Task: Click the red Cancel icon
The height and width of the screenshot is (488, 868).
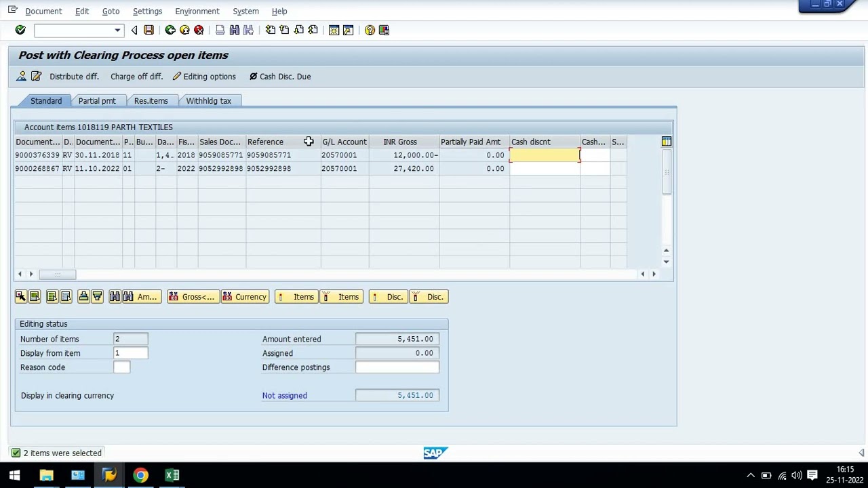Action: [x=199, y=30]
